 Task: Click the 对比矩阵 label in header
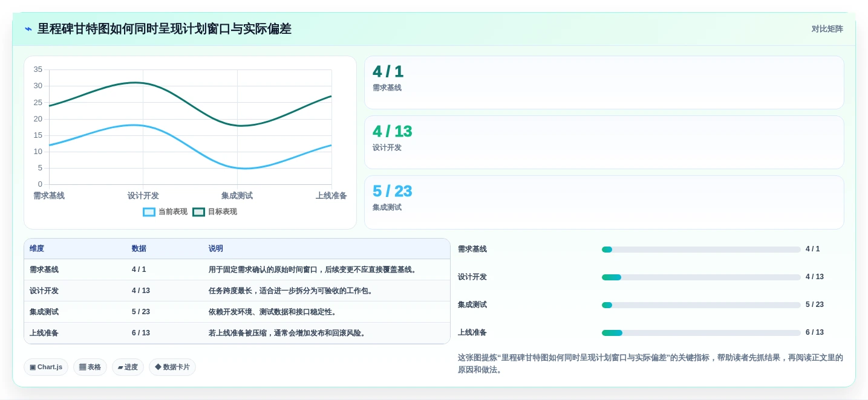(x=827, y=29)
